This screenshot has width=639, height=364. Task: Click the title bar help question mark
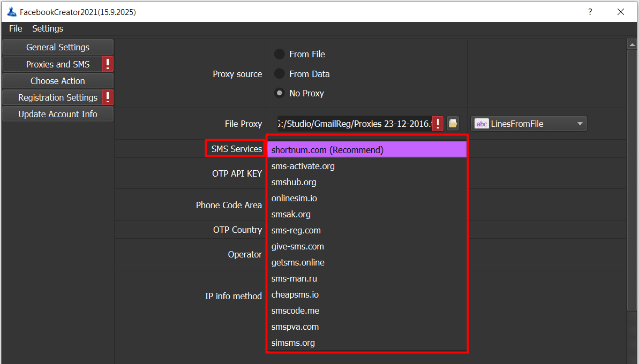(590, 12)
